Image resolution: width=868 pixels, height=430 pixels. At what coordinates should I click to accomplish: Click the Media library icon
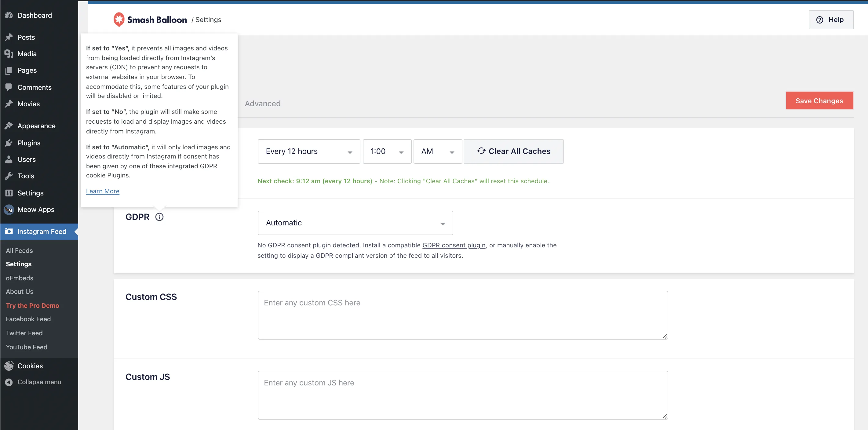click(x=9, y=53)
